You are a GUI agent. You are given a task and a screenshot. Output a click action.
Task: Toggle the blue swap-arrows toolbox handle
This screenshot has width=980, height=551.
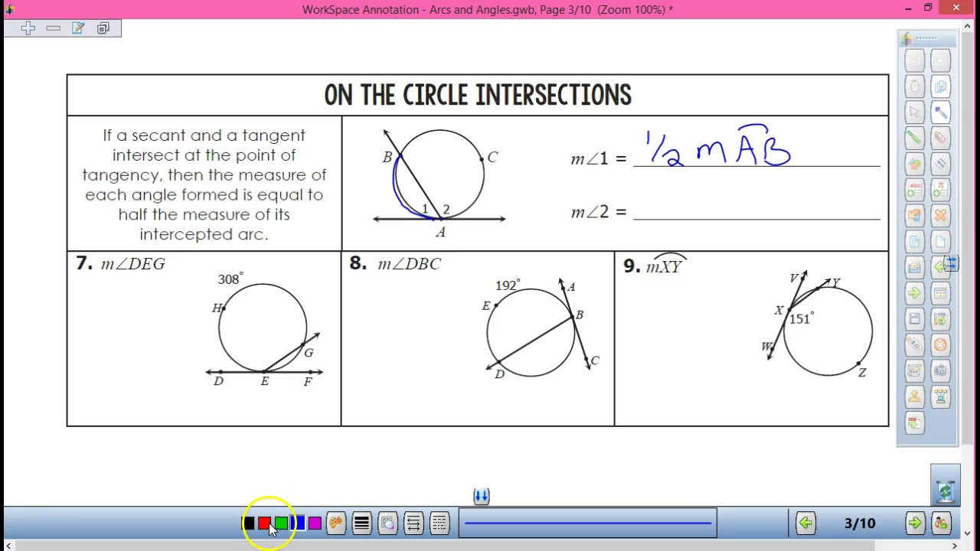pyautogui.click(x=951, y=264)
